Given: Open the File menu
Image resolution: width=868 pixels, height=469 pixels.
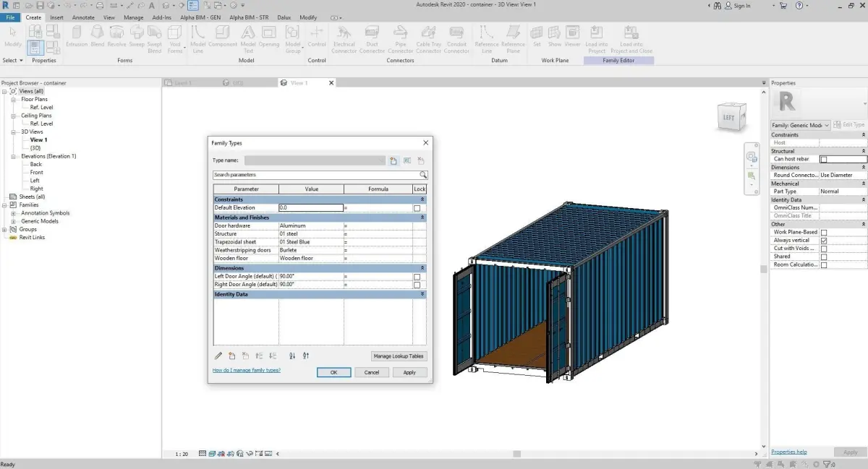Looking at the screenshot, I should tap(10, 17).
